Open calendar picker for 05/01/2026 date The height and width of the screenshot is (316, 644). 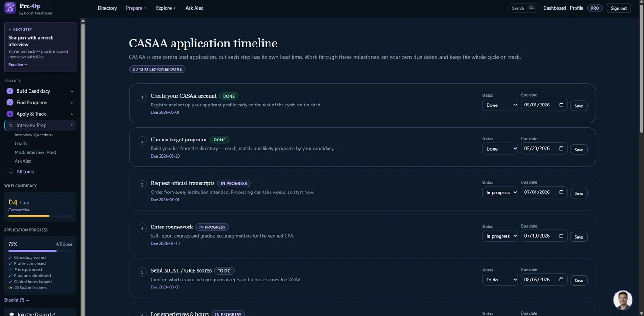pos(561,105)
